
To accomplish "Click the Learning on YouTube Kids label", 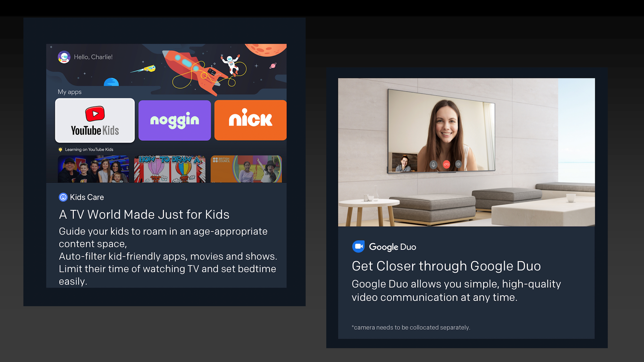I will [x=89, y=150].
